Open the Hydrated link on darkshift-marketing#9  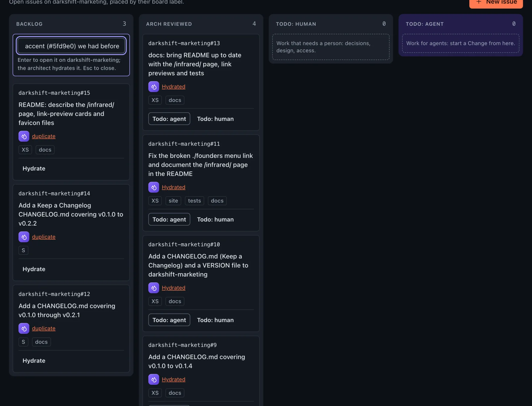(x=173, y=379)
